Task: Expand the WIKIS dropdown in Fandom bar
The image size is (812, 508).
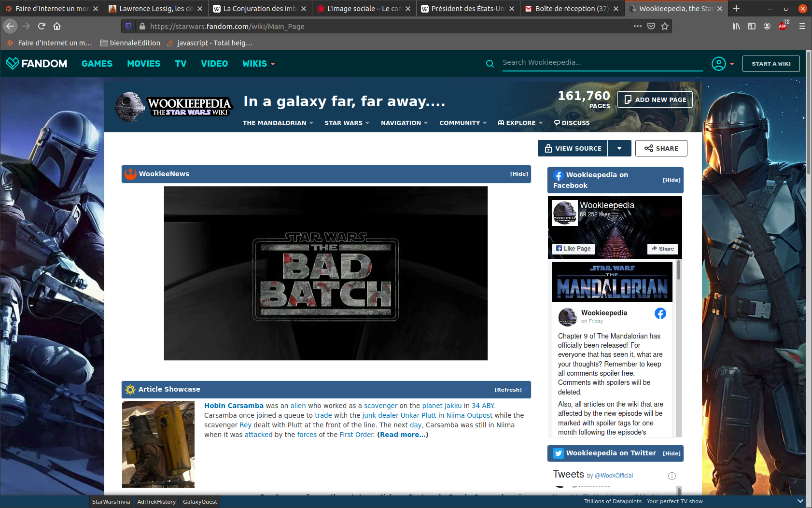Action: [x=258, y=64]
